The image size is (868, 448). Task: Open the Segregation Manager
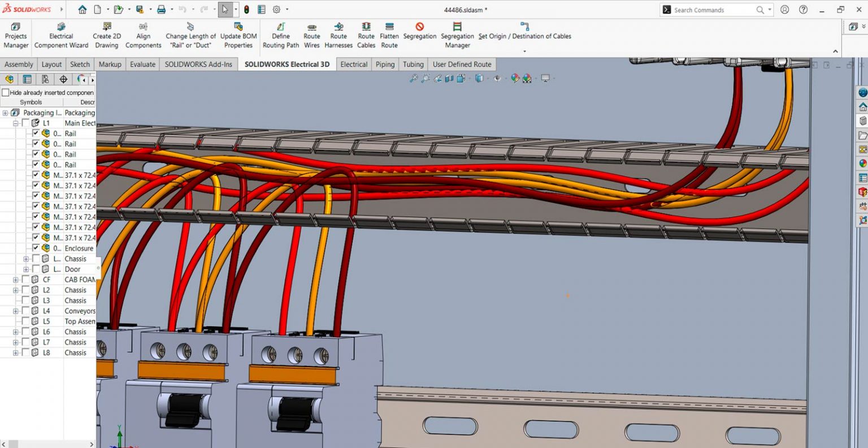point(457,36)
